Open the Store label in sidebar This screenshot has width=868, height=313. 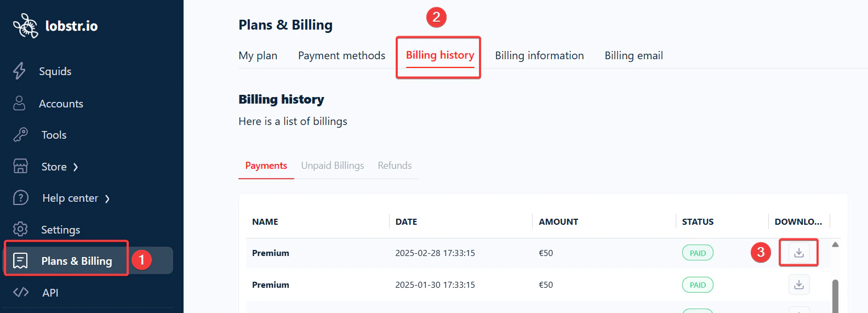click(x=54, y=167)
